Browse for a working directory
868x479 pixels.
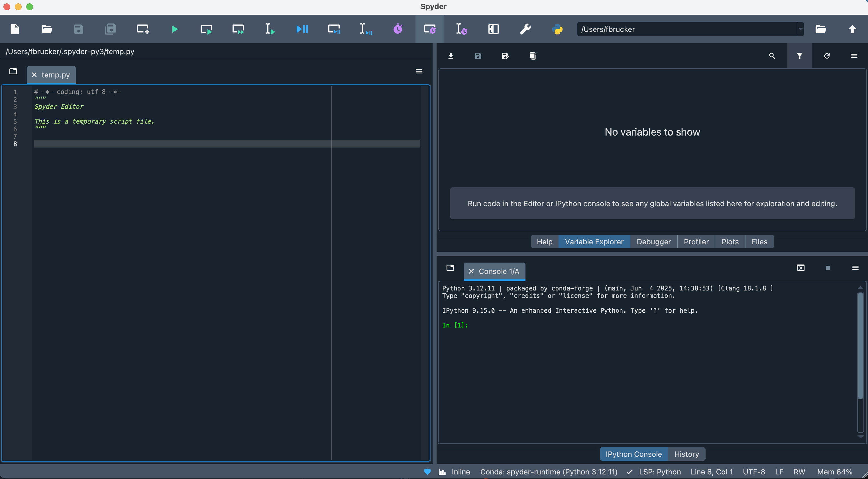(821, 29)
